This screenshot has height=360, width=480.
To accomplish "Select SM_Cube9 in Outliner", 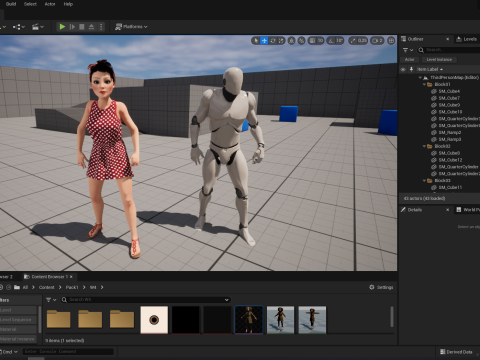I will (x=449, y=105).
